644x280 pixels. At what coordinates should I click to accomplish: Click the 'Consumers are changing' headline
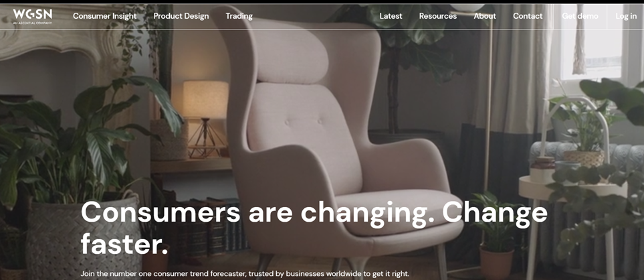point(314,229)
